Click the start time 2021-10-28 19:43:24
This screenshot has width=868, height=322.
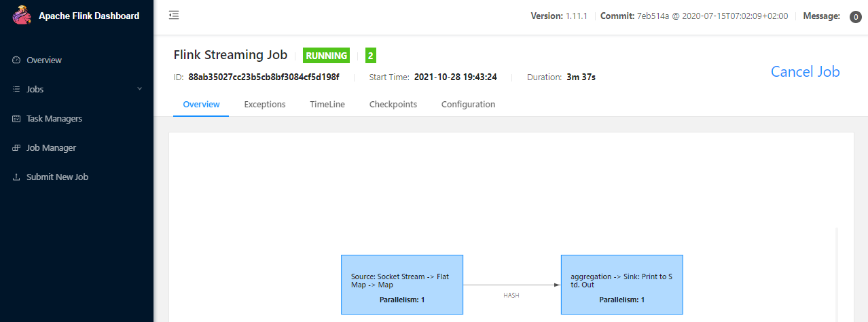[x=456, y=77]
